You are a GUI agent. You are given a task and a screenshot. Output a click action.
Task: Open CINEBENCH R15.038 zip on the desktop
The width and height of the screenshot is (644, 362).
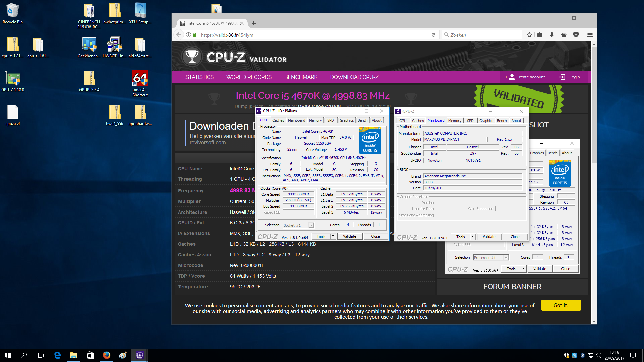[89, 16]
